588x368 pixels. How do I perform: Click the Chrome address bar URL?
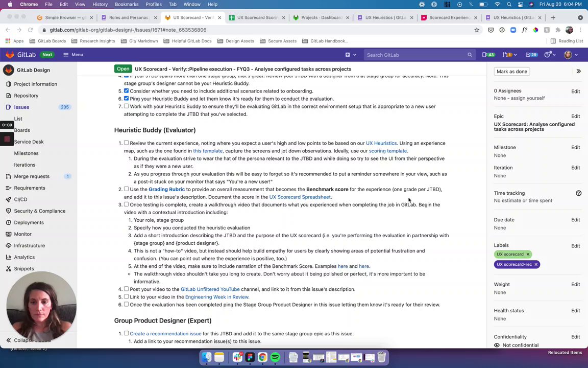128,30
